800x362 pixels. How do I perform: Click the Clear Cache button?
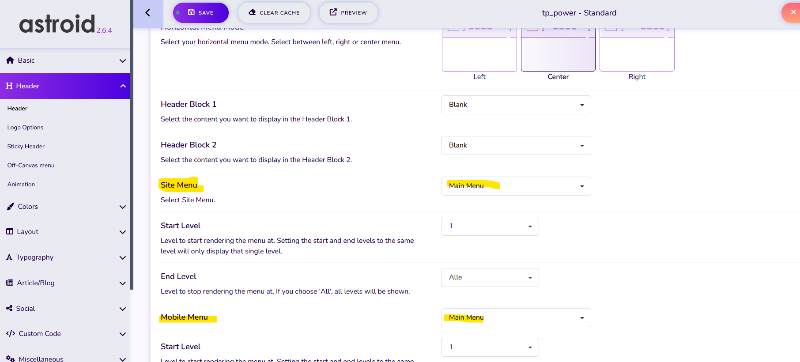click(x=274, y=13)
